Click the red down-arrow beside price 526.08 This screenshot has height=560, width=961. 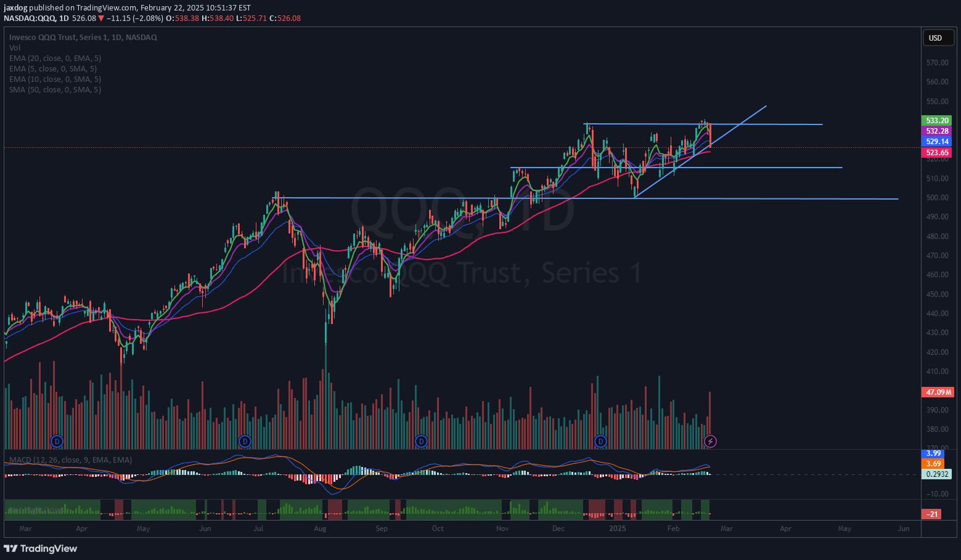click(x=101, y=18)
